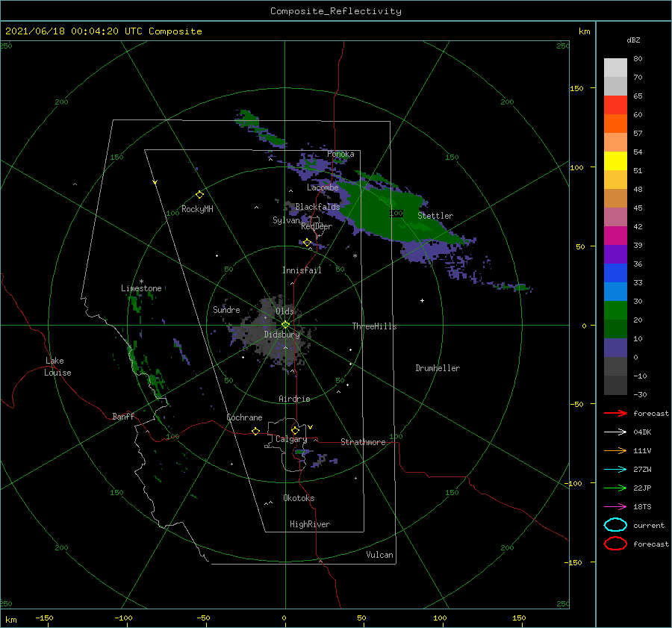Click the cyan current ellipse icon

pyautogui.click(x=615, y=525)
